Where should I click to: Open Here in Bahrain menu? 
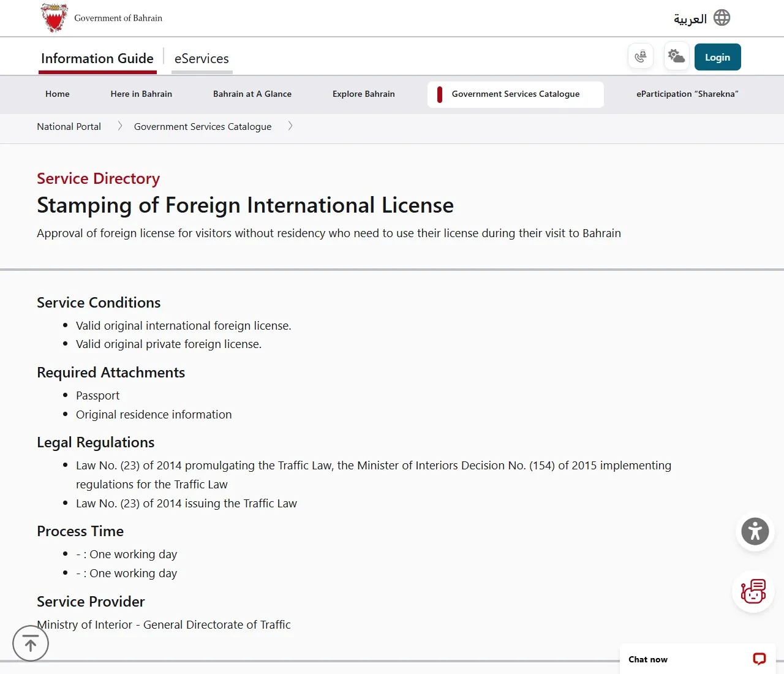click(141, 94)
